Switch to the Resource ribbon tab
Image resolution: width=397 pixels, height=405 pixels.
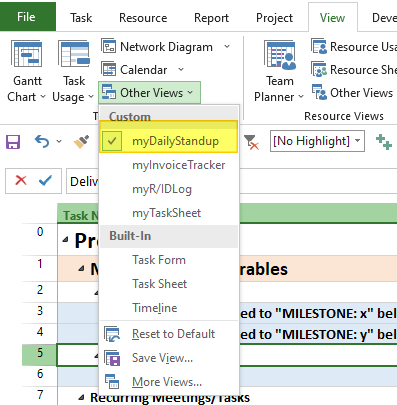coord(143,18)
